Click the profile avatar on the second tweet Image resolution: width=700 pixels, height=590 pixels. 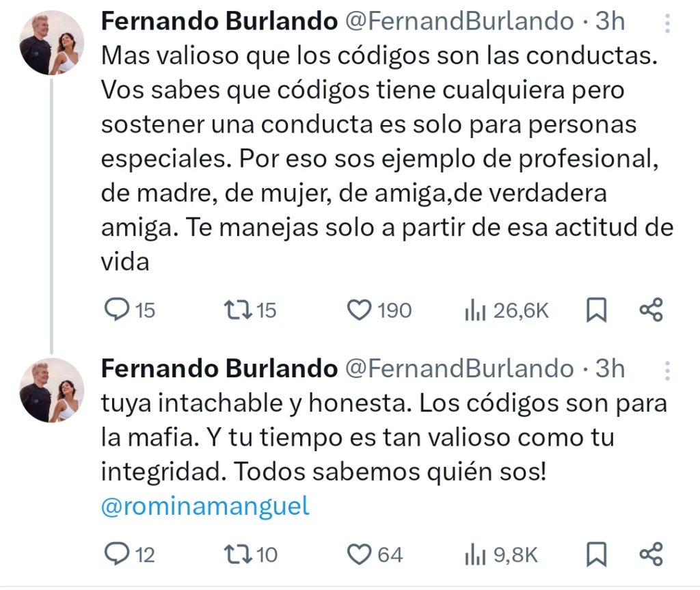click(x=52, y=390)
